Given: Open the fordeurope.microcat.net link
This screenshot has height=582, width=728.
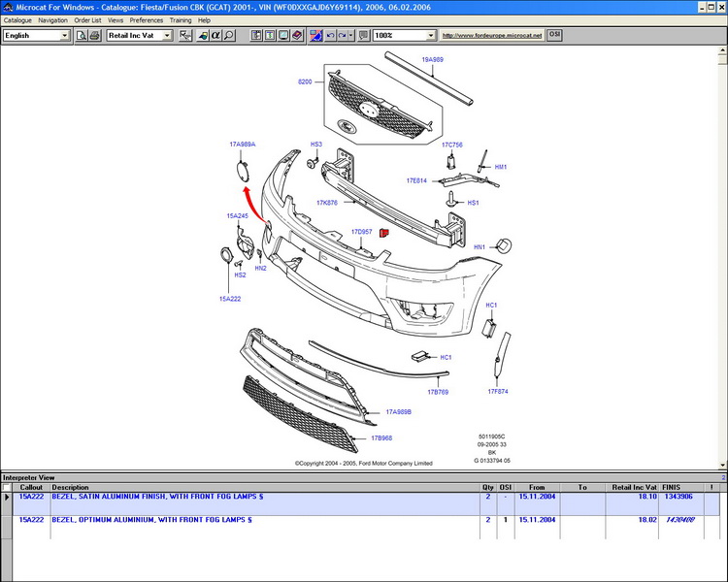Looking at the screenshot, I should pyautogui.click(x=492, y=36).
